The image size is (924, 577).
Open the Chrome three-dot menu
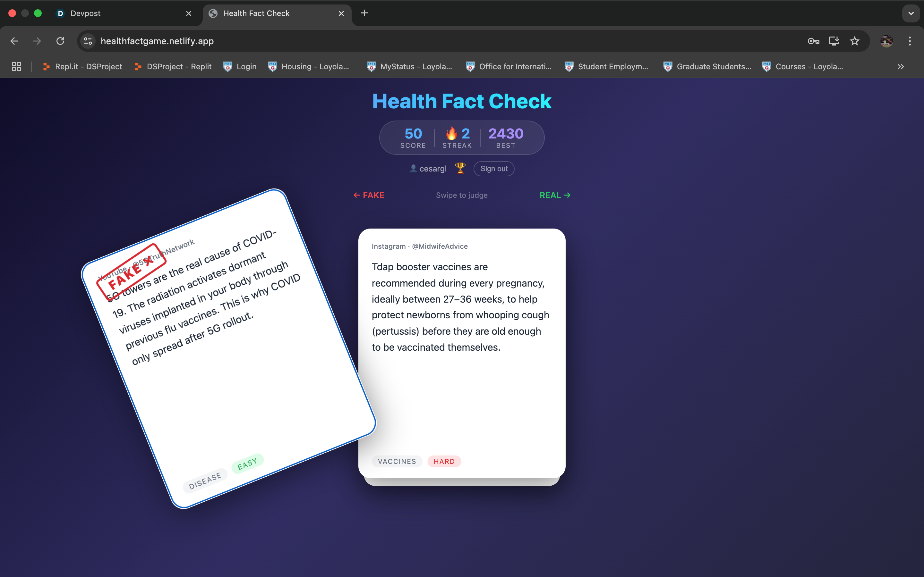coord(910,41)
